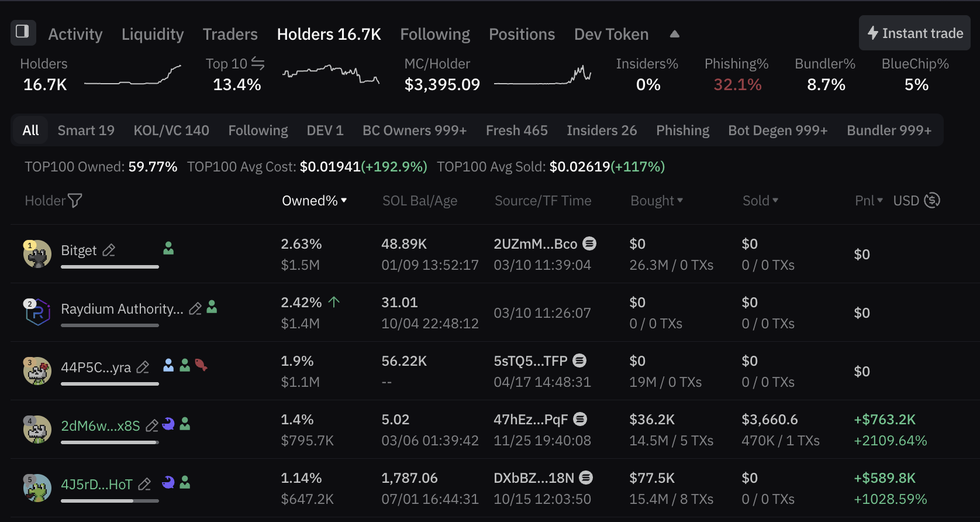980x522 pixels.
Task: Click source icon beside DXbBZ...18N
Action: click(586, 478)
